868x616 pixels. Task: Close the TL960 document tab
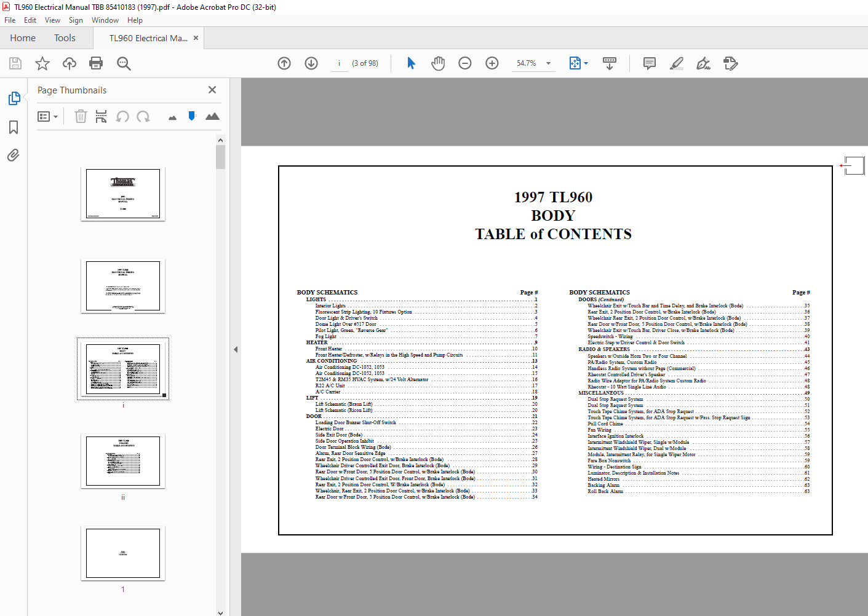pyautogui.click(x=196, y=38)
